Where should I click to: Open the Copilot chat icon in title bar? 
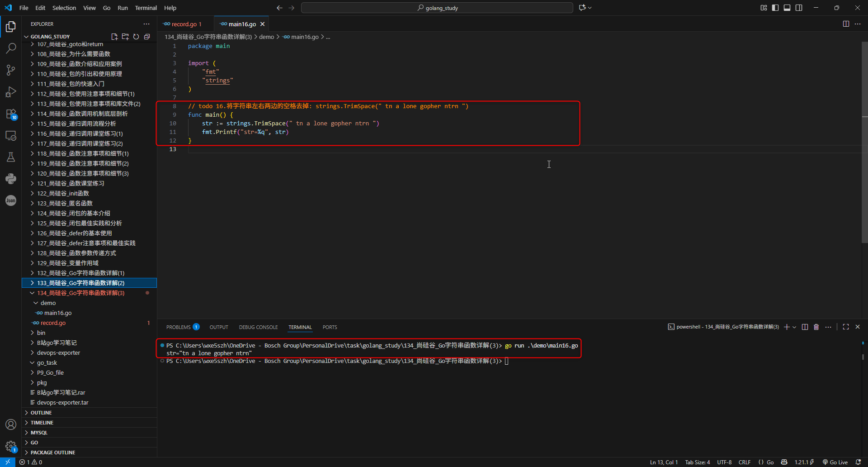coord(582,8)
